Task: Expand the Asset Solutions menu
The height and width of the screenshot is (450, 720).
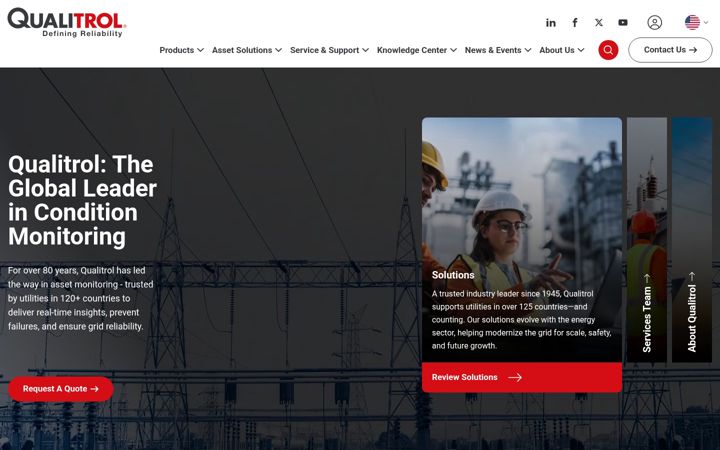Action: pos(247,50)
